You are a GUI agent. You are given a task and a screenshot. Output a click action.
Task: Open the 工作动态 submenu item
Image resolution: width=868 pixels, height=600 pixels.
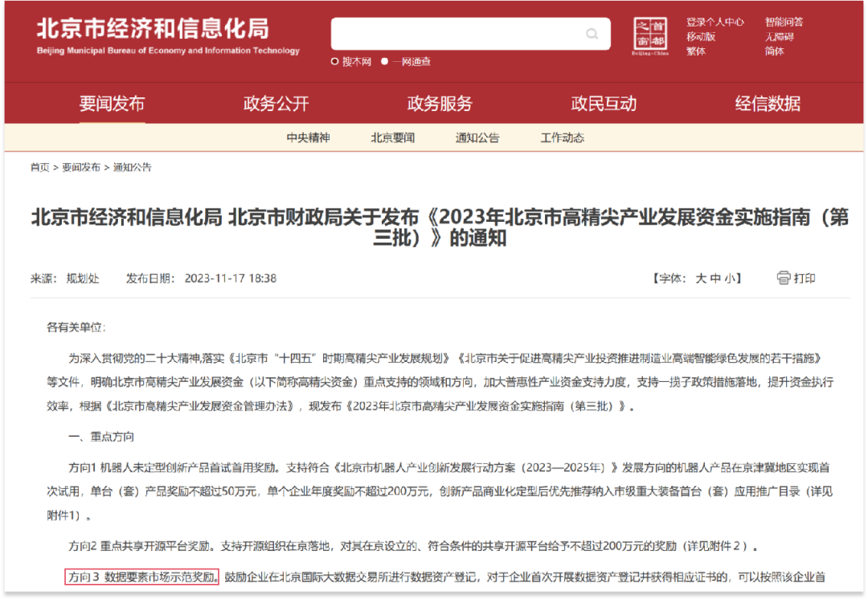563,138
